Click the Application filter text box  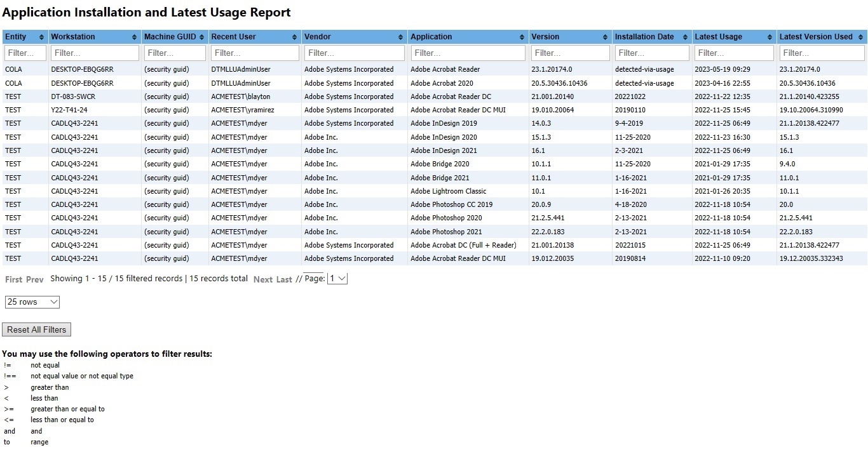pos(468,53)
